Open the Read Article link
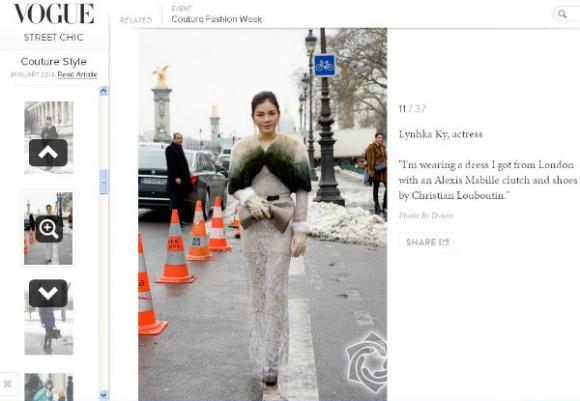Image resolution: width=580 pixels, height=401 pixels. (77, 74)
